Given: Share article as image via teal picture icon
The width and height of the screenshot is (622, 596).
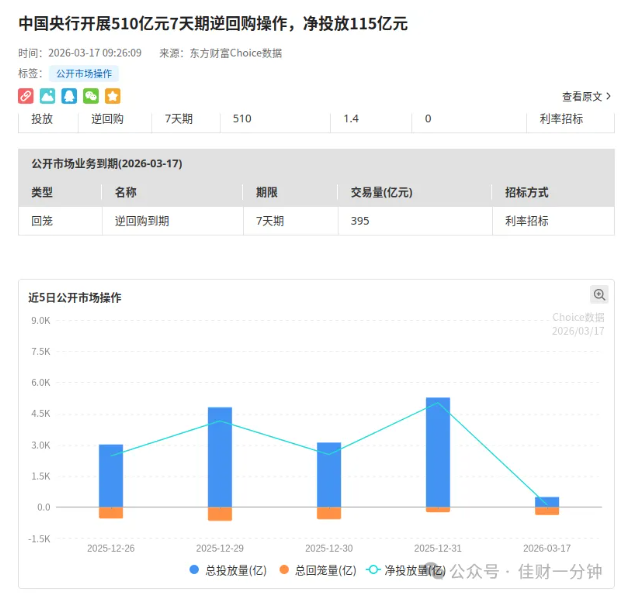Looking at the screenshot, I should [48, 96].
